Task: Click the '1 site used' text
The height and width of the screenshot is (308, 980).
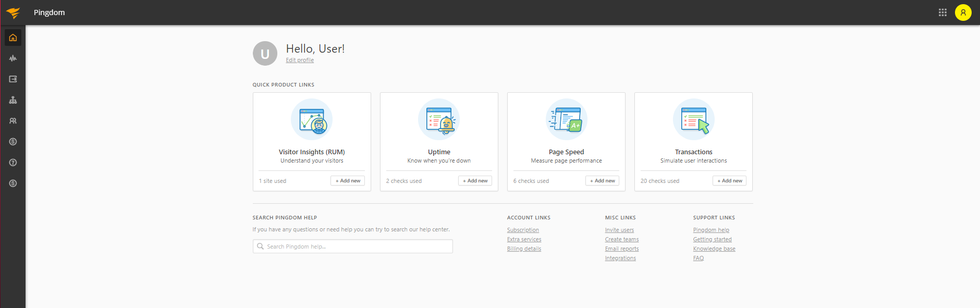Action: tap(273, 181)
